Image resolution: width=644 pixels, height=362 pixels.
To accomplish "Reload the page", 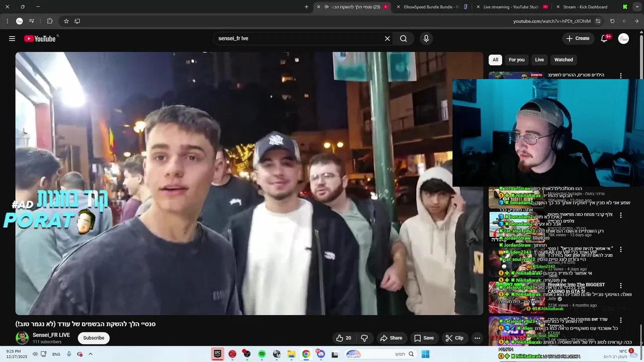I will pyautogui.click(x=612, y=21).
